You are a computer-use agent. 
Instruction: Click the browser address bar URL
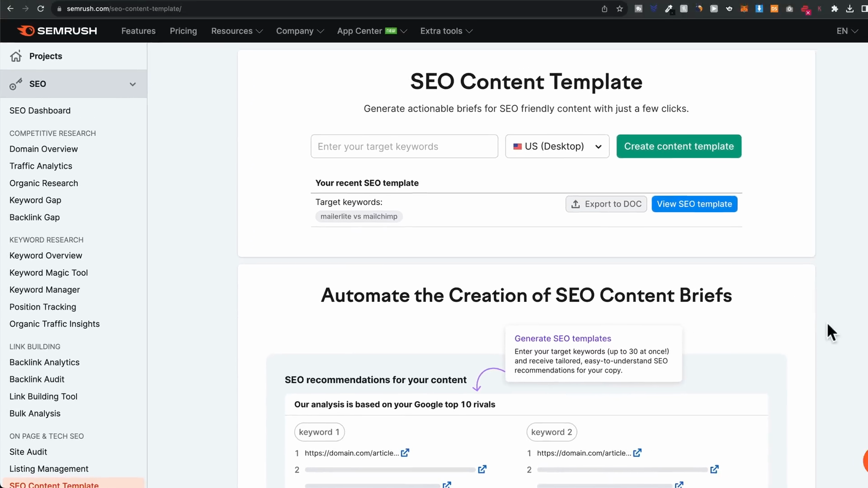pyautogui.click(x=124, y=9)
